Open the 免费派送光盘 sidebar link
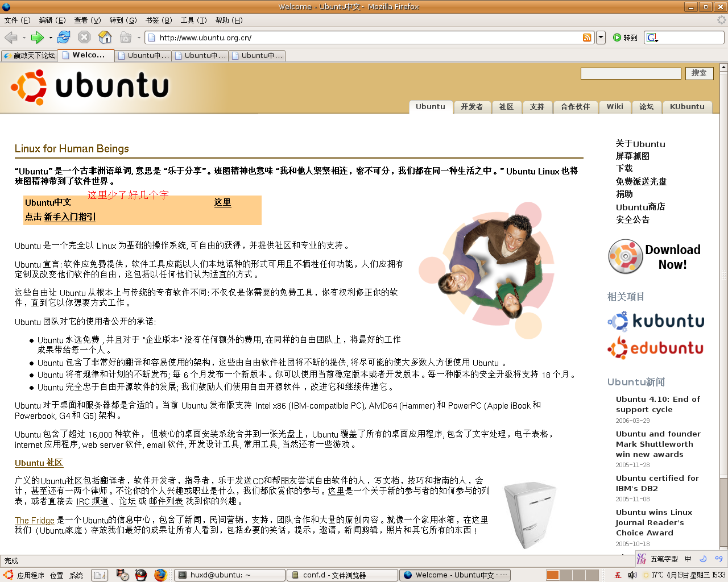 [641, 182]
